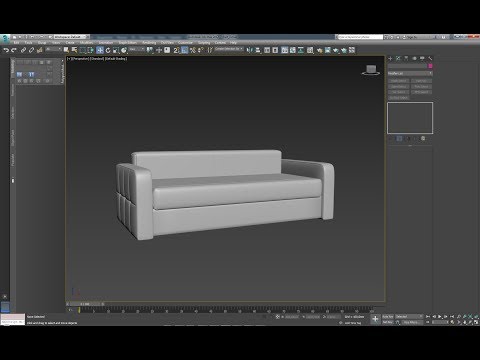Image resolution: width=480 pixels, height=360 pixels.
Task: Activate Select and Rotate tool
Action: click(x=108, y=50)
